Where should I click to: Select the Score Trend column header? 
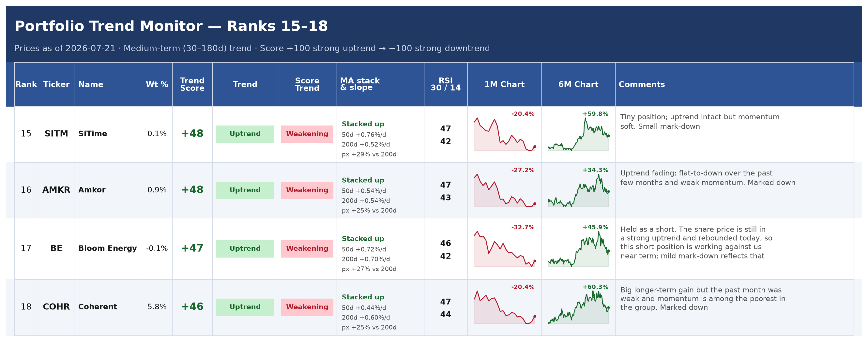coord(307,84)
